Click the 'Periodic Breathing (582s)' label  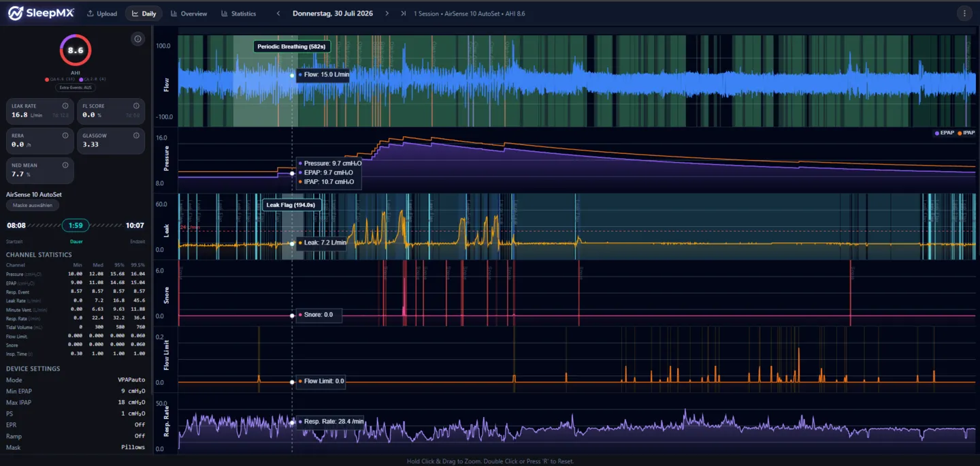(291, 46)
